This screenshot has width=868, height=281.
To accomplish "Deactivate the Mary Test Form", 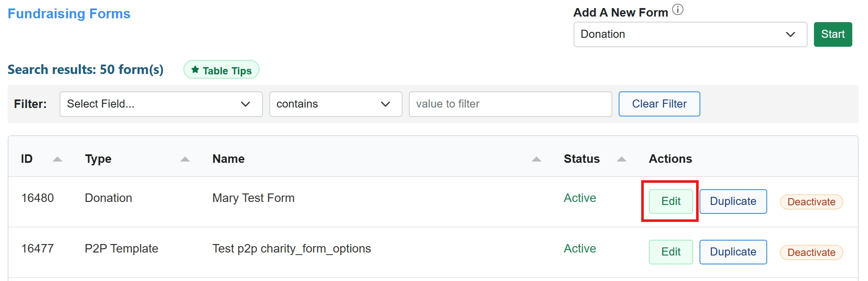I will pyautogui.click(x=811, y=202).
